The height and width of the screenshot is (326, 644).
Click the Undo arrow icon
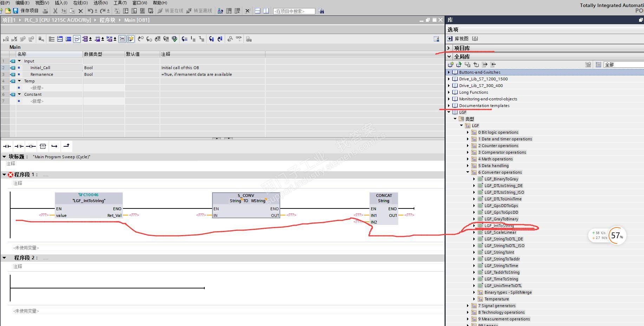click(91, 11)
